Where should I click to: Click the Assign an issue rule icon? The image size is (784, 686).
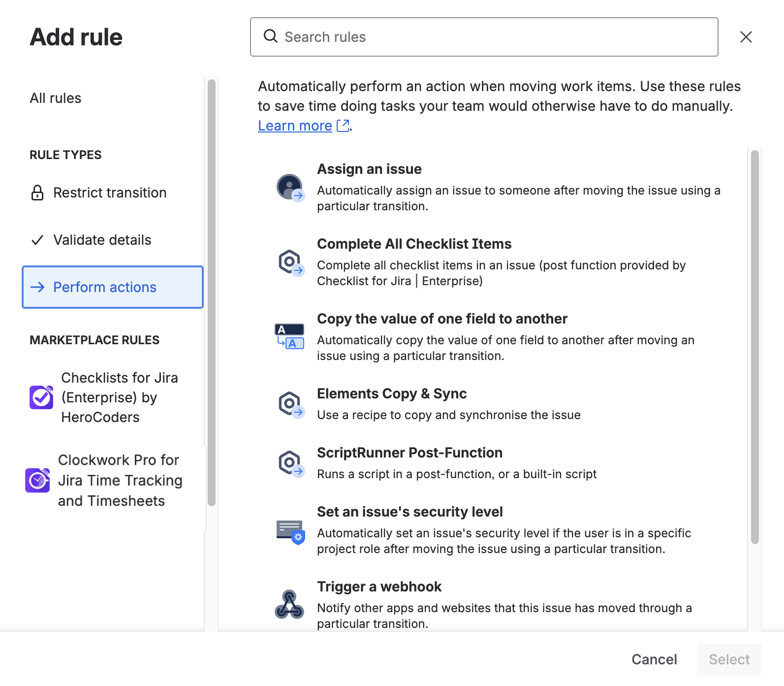(x=290, y=188)
